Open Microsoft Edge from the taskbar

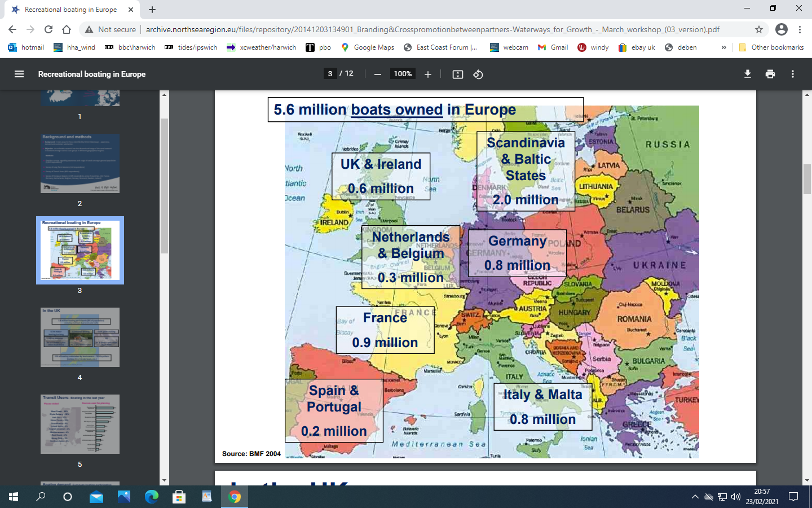(x=152, y=497)
